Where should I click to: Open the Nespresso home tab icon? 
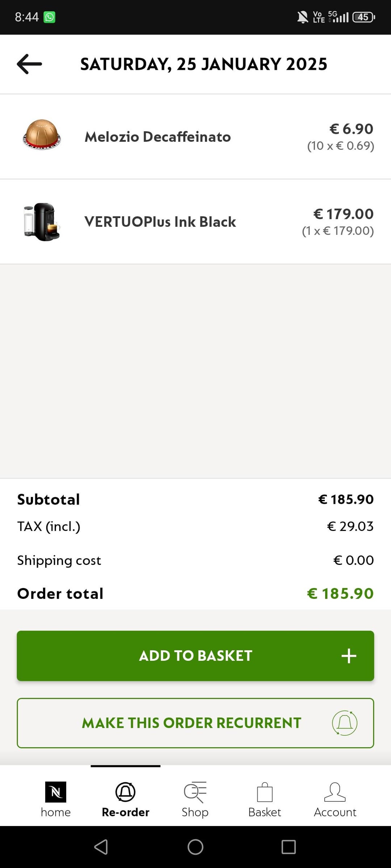point(55,792)
